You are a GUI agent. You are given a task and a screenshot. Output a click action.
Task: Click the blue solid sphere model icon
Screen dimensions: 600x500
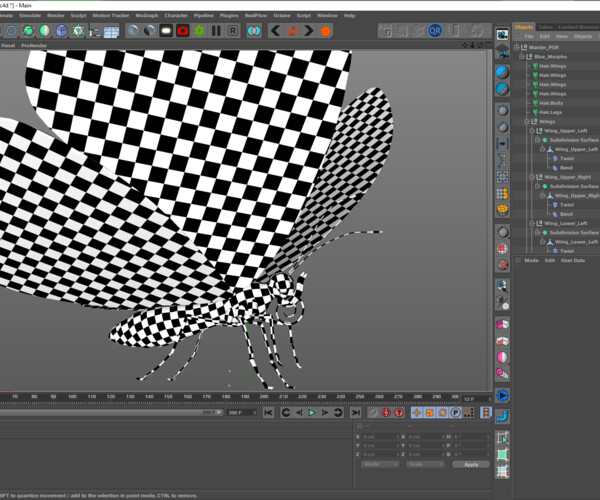click(502, 72)
